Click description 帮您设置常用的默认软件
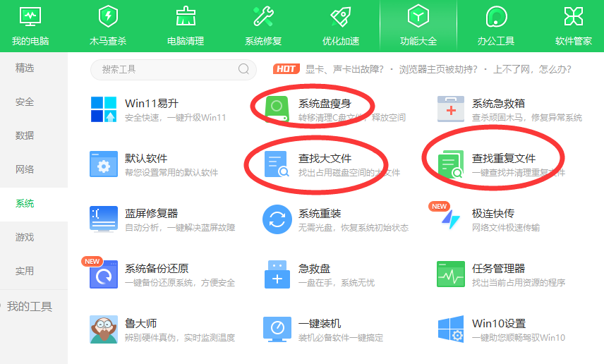The width and height of the screenshot is (604, 364). click(171, 173)
